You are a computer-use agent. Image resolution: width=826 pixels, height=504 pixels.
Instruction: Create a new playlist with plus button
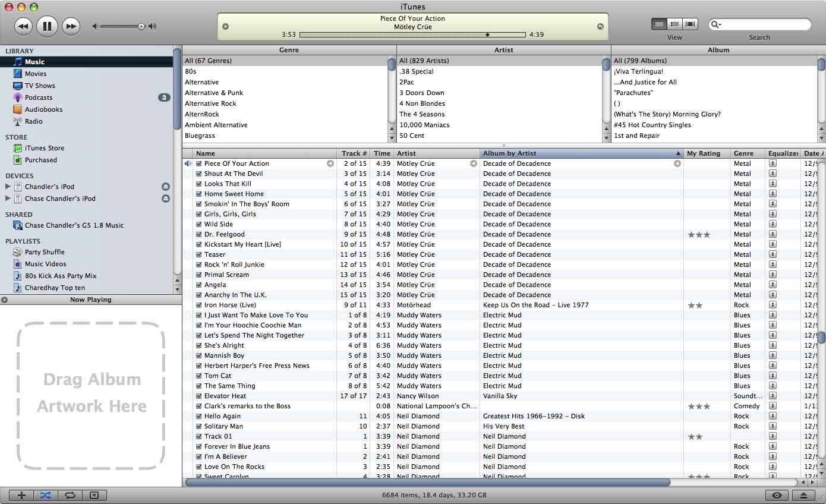coord(21,495)
